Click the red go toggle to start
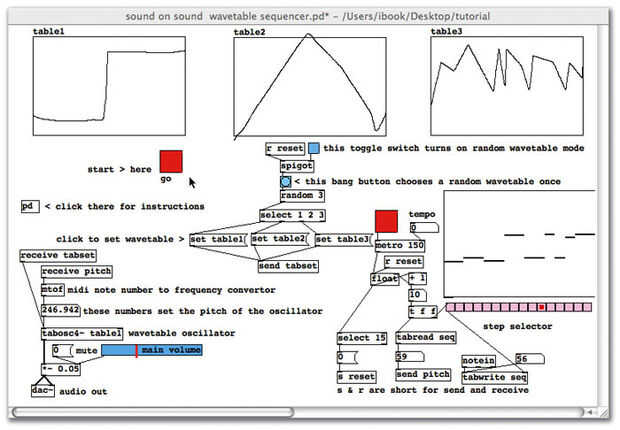 (171, 161)
